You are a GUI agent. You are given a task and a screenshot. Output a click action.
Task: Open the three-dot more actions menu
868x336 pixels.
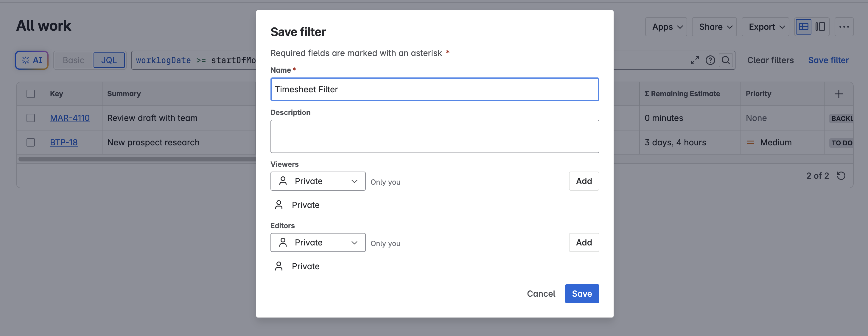[844, 27]
